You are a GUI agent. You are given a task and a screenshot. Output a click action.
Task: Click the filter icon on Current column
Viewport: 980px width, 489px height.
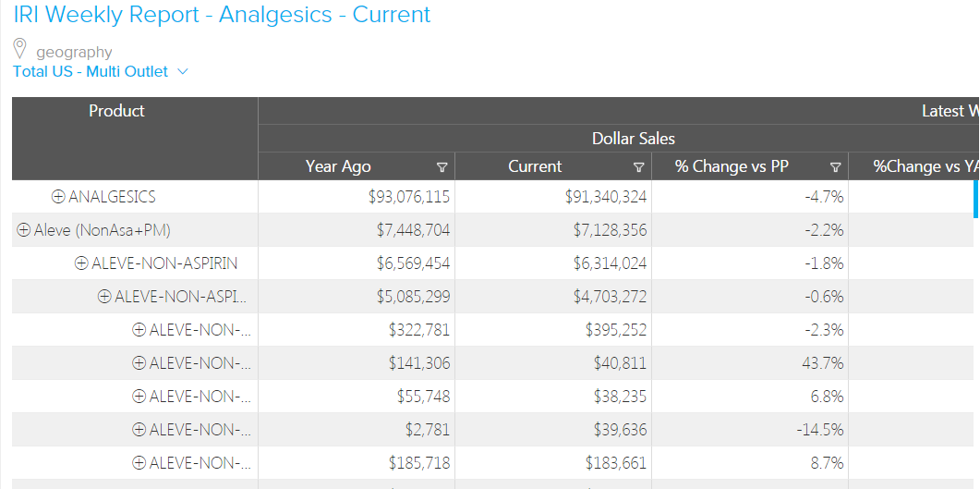(638, 167)
